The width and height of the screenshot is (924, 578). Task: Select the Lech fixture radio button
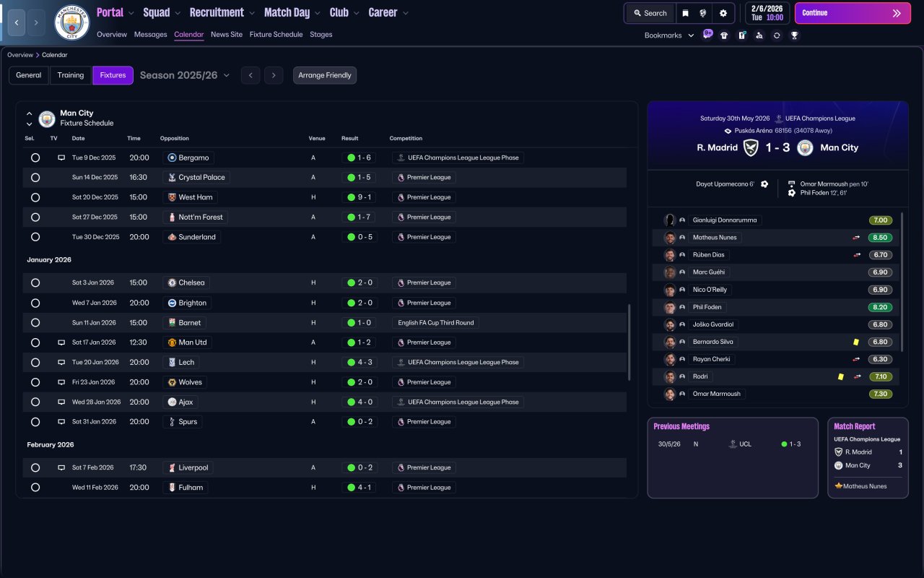[x=35, y=362]
